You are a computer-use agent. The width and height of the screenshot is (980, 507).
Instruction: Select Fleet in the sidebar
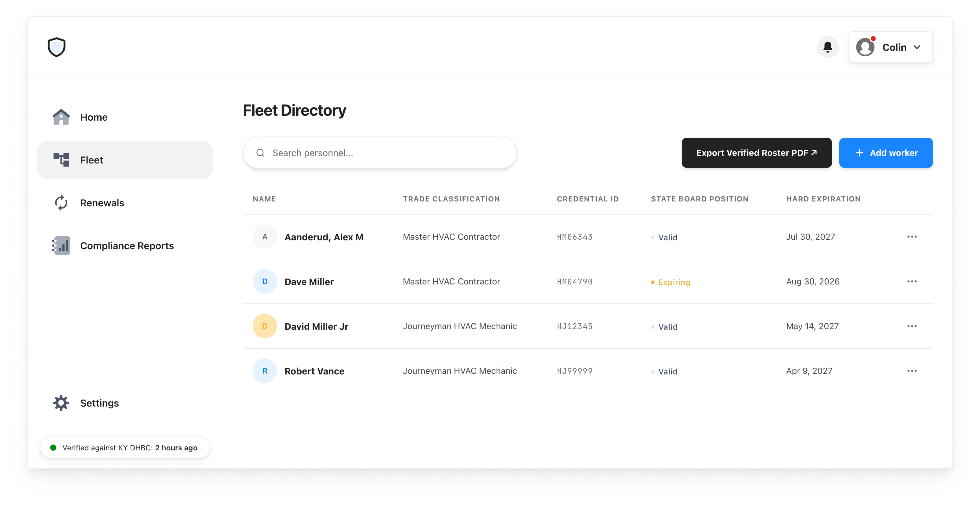coord(125,160)
